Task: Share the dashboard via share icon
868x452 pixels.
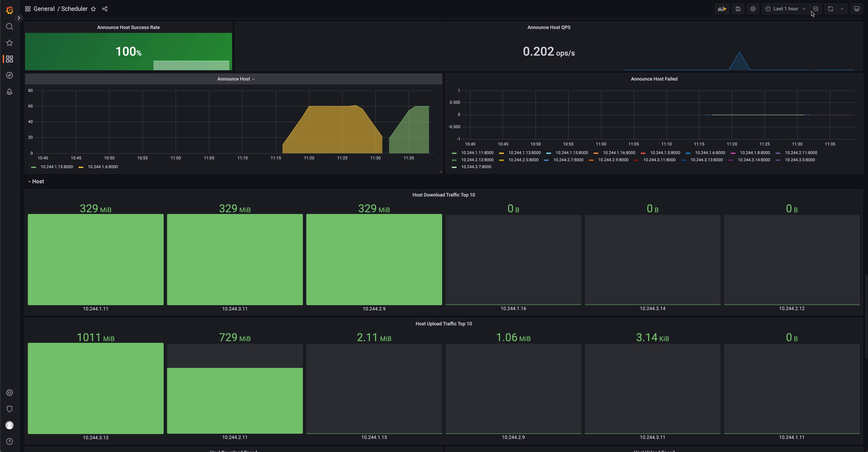Action: [105, 9]
